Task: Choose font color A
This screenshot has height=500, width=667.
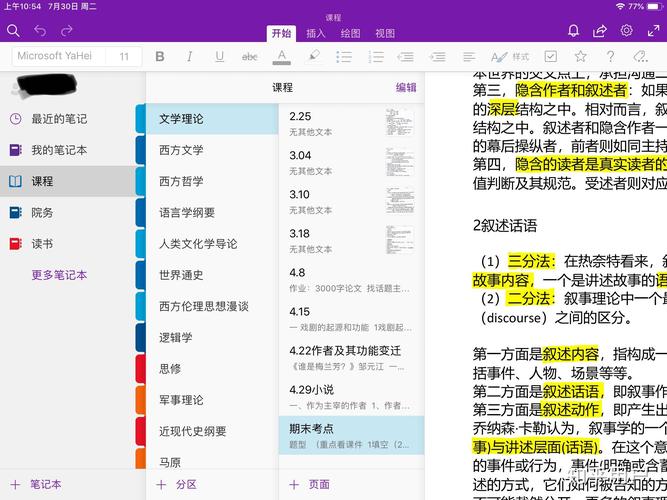Action: coord(282,57)
